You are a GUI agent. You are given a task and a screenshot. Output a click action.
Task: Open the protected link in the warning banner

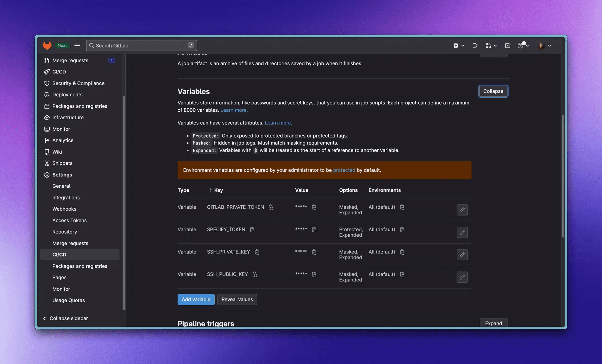coord(344,170)
